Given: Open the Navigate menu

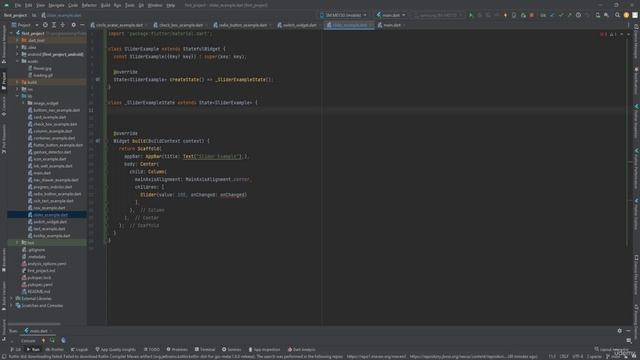Looking at the screenshot, I should tap(56, 5).
